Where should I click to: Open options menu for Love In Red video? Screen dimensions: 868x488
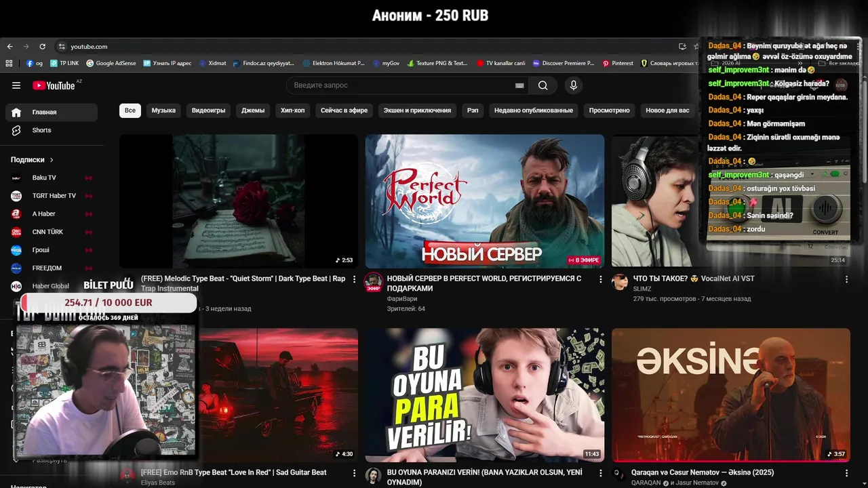click(354, 473)
